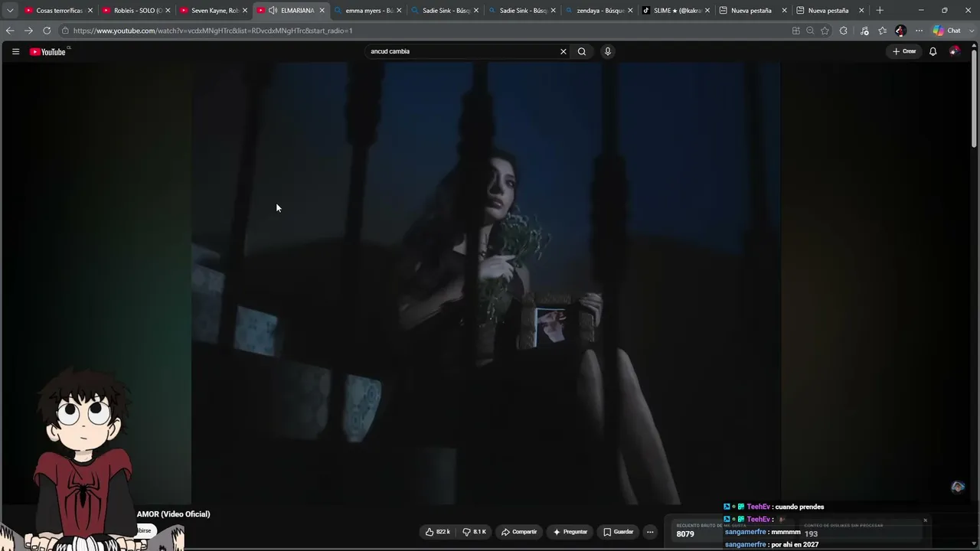980x551 pixels.
Task: Open the browser extensions puzzle icon
Action: (x=844, y=31)
